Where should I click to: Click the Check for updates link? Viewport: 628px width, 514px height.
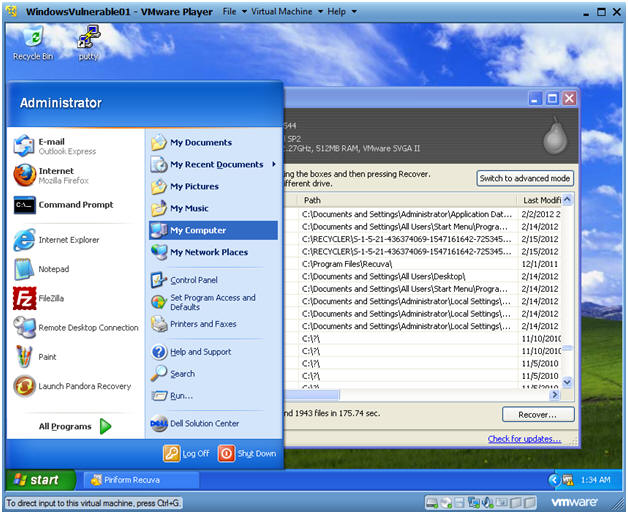click(524, 439)
